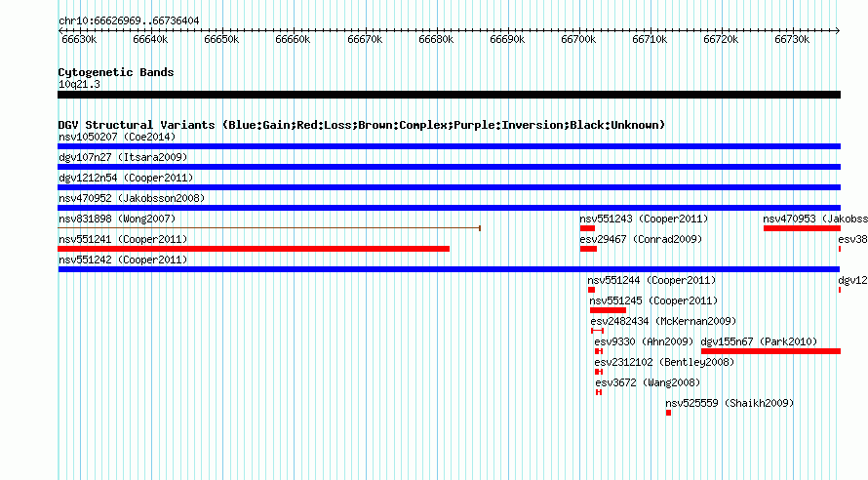Open the nsv551243 (Cooper2011) label
Screen dimensions: 868x480
[x=644, y=219]
